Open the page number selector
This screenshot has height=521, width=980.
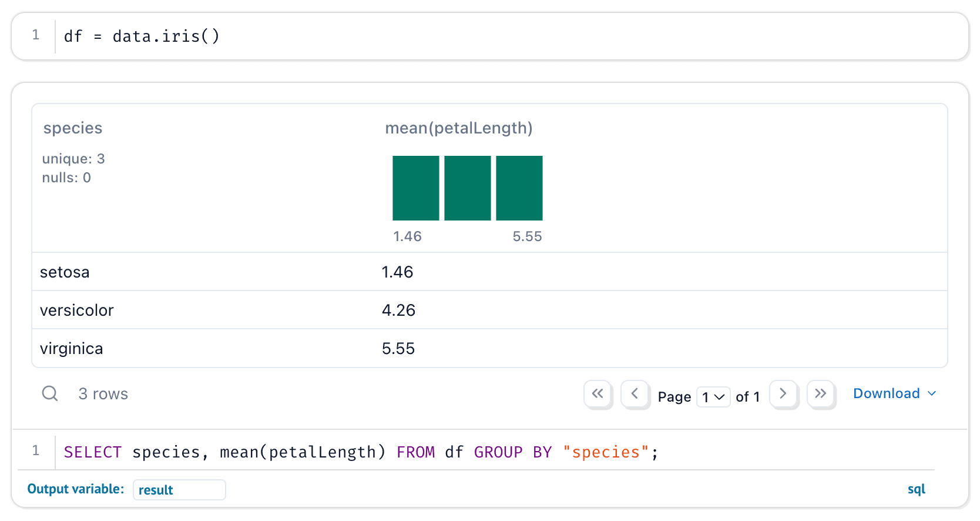click(713, 397)
